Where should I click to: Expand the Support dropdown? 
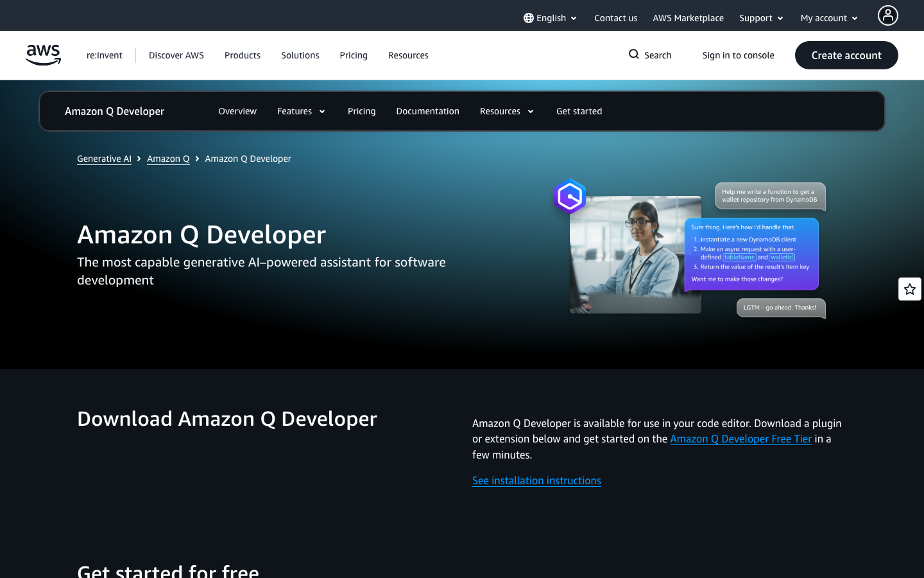click(x=761, y=18)
